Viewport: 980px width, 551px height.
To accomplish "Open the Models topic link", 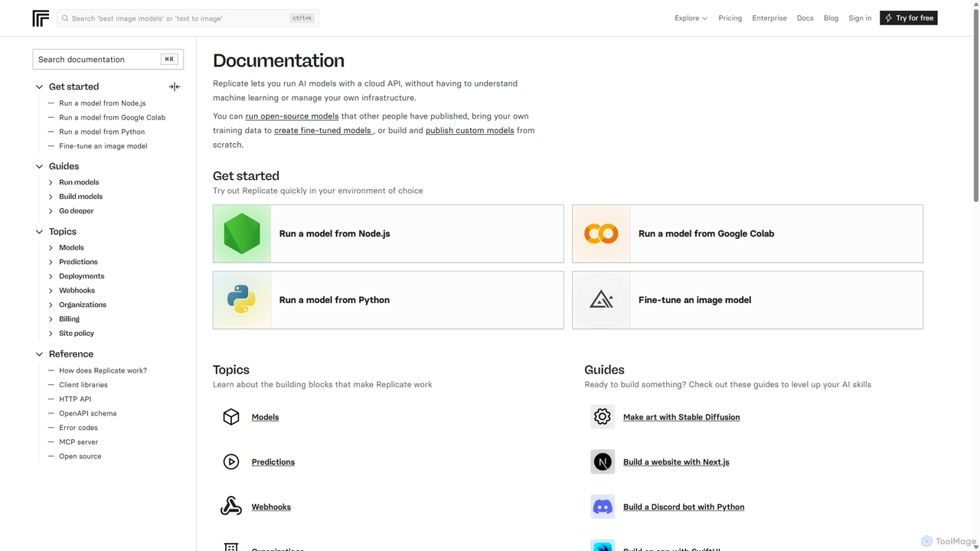I will [265, 417].
